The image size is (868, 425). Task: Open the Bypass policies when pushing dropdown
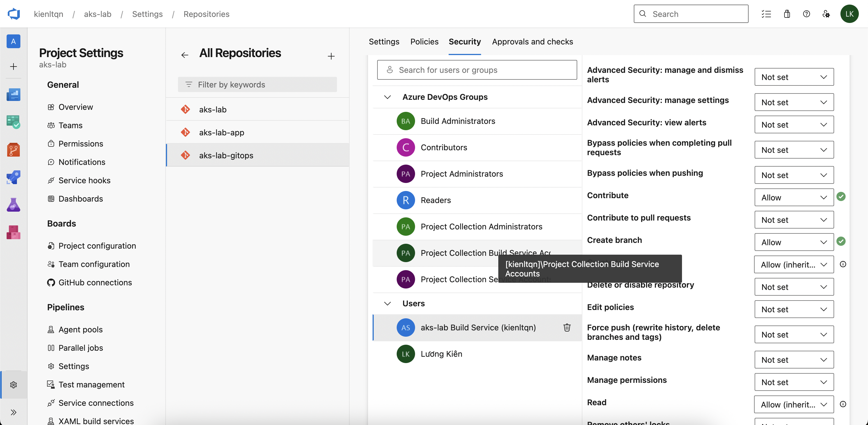click(x=794, y=175)
